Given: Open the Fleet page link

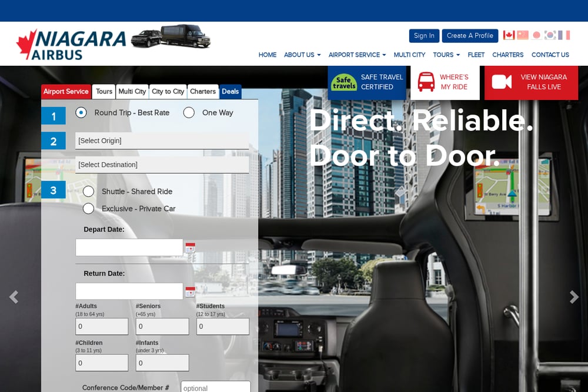Looking at the screenshot, I should 476,55.
